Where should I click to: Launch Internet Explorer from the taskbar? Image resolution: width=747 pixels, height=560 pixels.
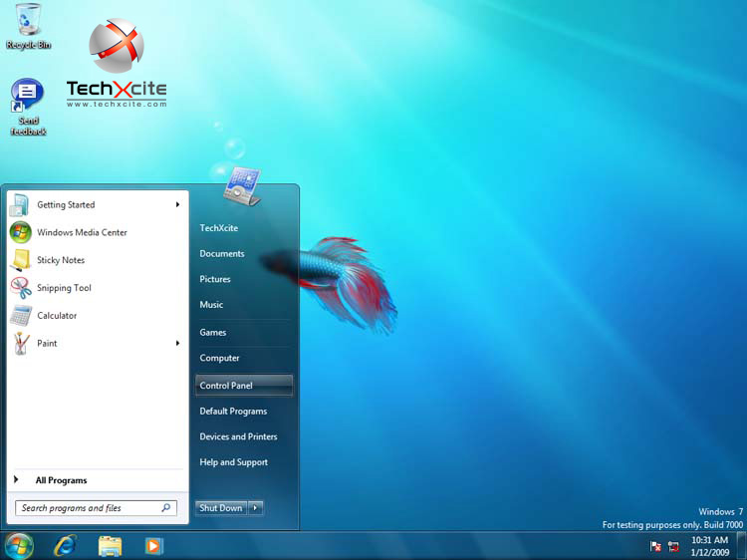pyautogui.click(x=65, y=546)
